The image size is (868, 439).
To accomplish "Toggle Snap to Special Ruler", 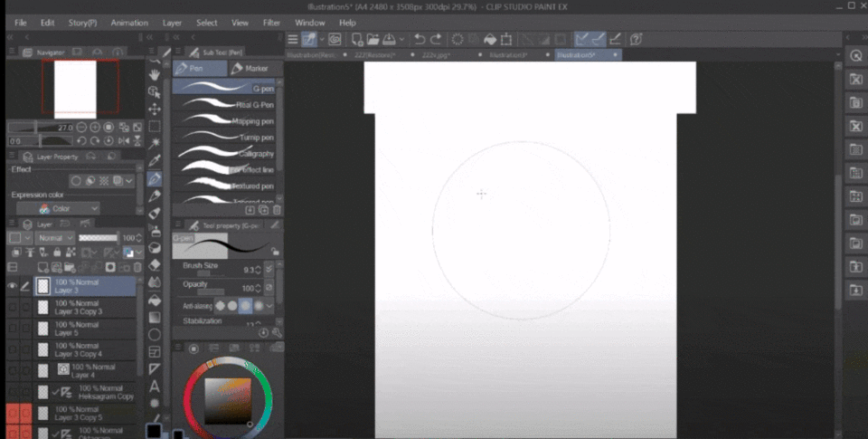I will click(598, 39).
